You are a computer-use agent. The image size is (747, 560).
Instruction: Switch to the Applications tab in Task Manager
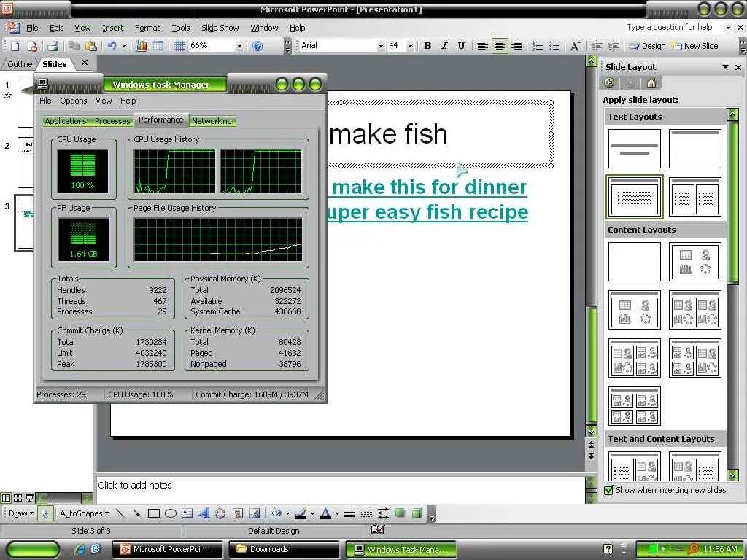tap(65, 121)
